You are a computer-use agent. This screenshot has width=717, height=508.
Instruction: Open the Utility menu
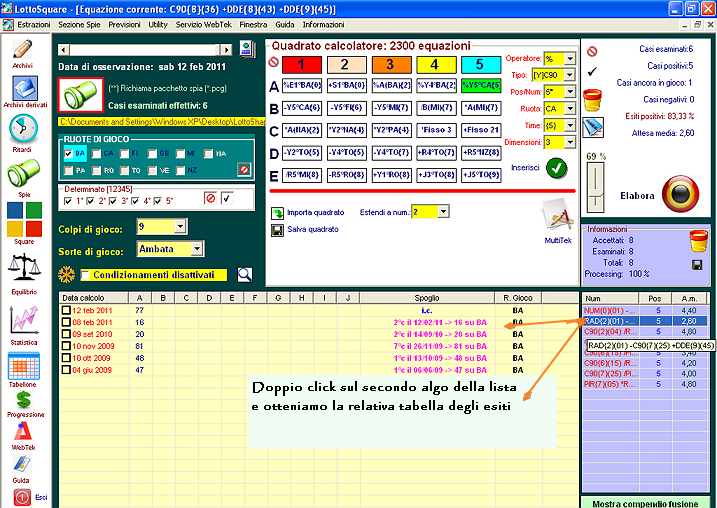pos(158,25)
